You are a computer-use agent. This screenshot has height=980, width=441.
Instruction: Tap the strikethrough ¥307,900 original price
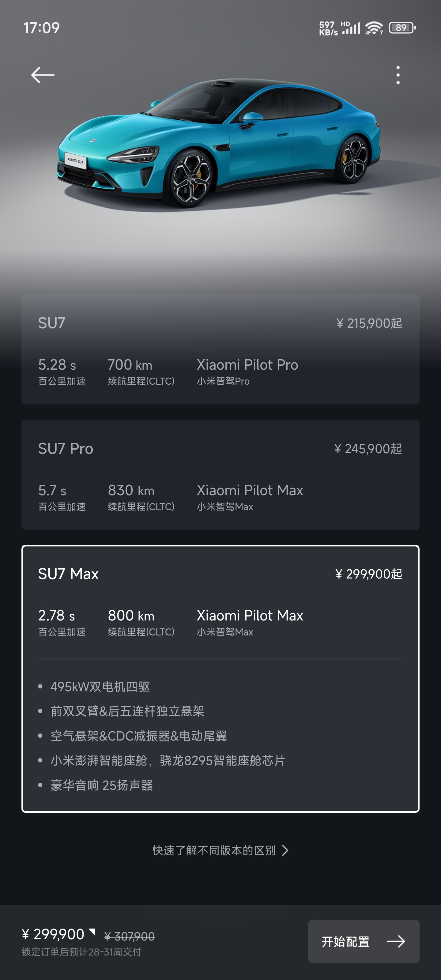129,936
